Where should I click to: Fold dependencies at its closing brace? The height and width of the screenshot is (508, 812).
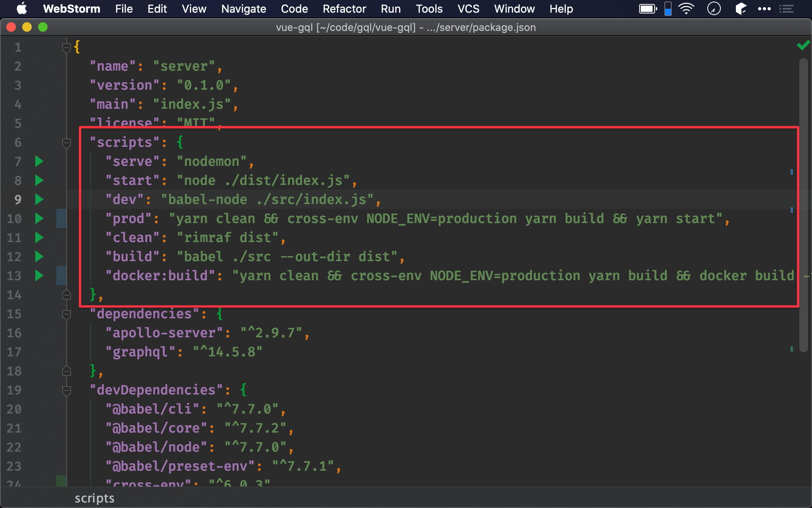[x=67, y=371]
